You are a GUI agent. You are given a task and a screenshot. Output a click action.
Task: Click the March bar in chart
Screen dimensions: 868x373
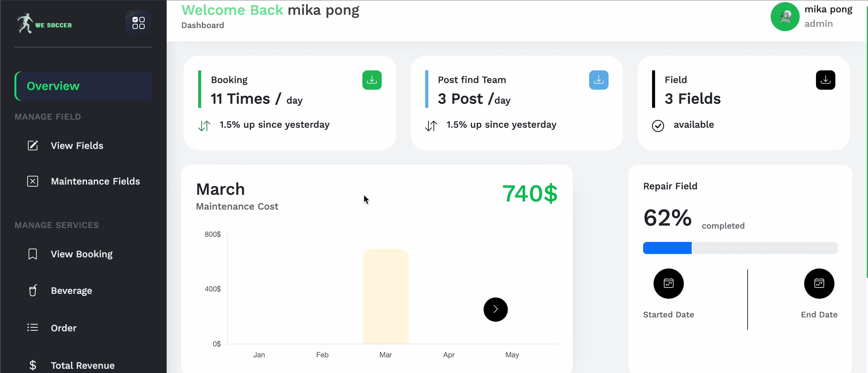(x=386, y=296)
